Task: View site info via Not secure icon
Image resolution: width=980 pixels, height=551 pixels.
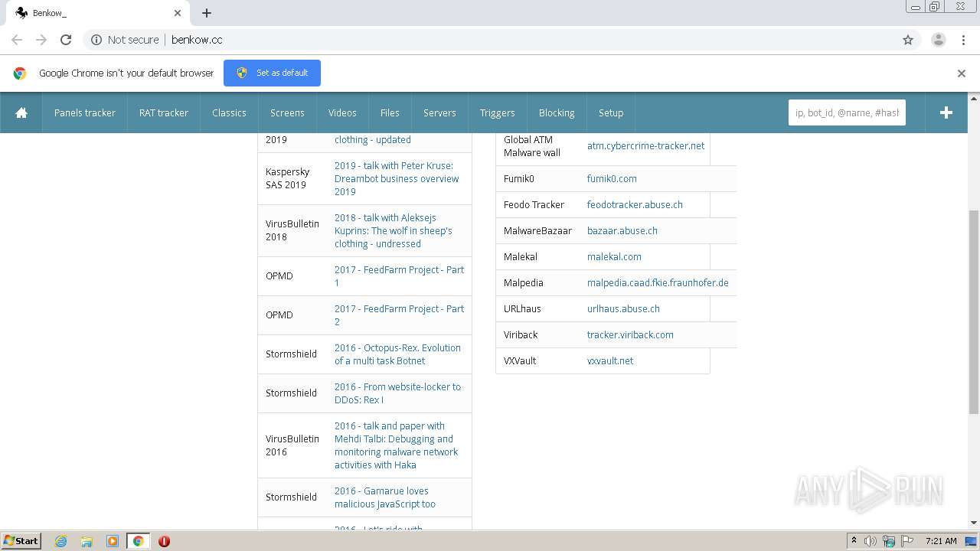Action: tap(96, 40)
